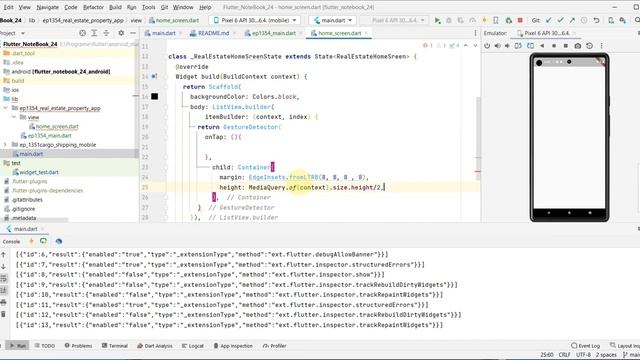Click the UTF-8 encoding in the status bar
The image size is (640, 360).
(x=583, y=355)
